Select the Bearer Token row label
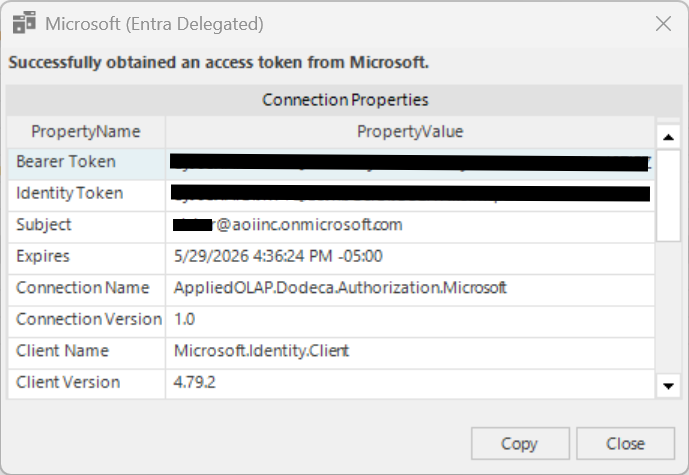Viewport: 689px width, 475px height. (x=86, y=162)
